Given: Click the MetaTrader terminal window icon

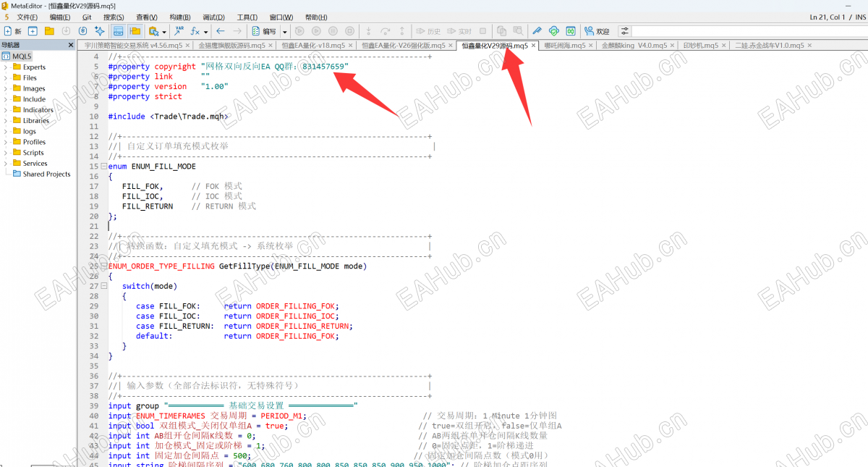Looking at the screenshot, I should point(571,31).
